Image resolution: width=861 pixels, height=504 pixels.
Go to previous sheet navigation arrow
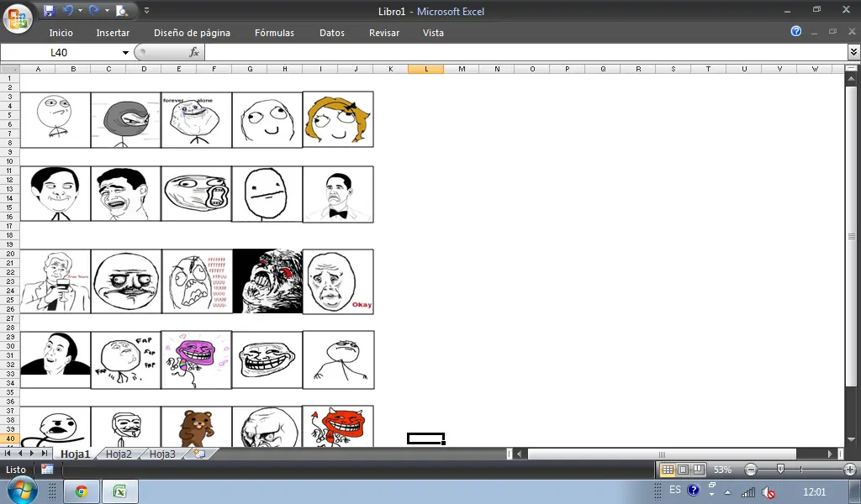tap(20, 454)
